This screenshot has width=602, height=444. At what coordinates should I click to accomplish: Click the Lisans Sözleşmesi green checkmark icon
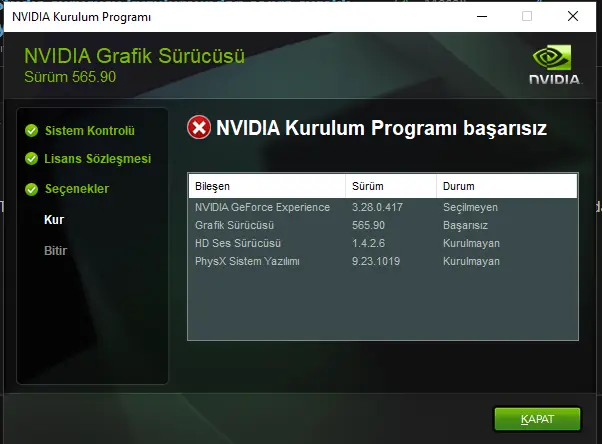(31, 159)
